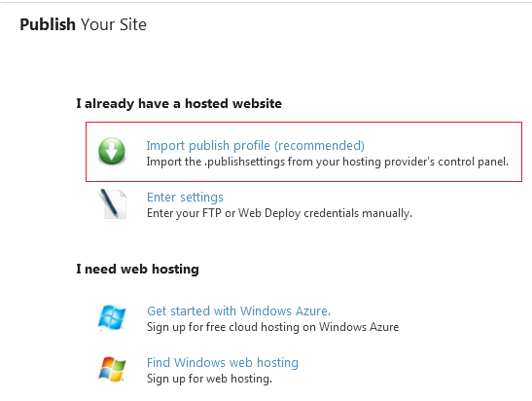Click the colorful Windows flag logo icon

point(112,369)
